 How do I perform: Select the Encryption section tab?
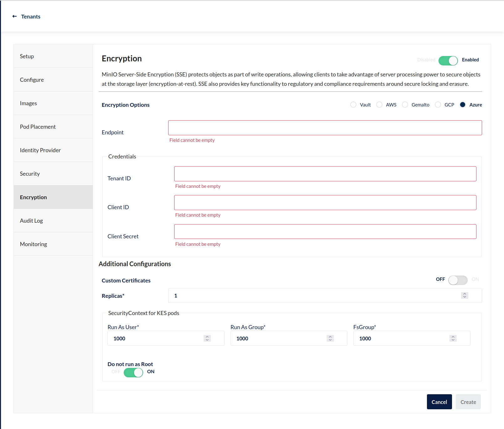point(53,197)
